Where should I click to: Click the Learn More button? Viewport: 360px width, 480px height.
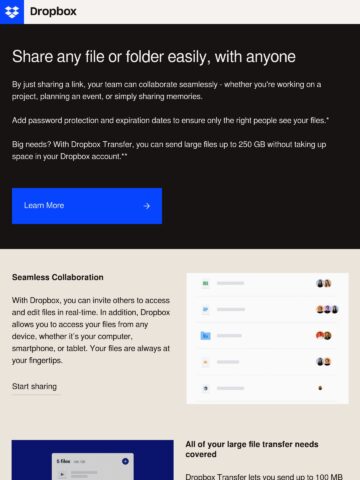87,206
